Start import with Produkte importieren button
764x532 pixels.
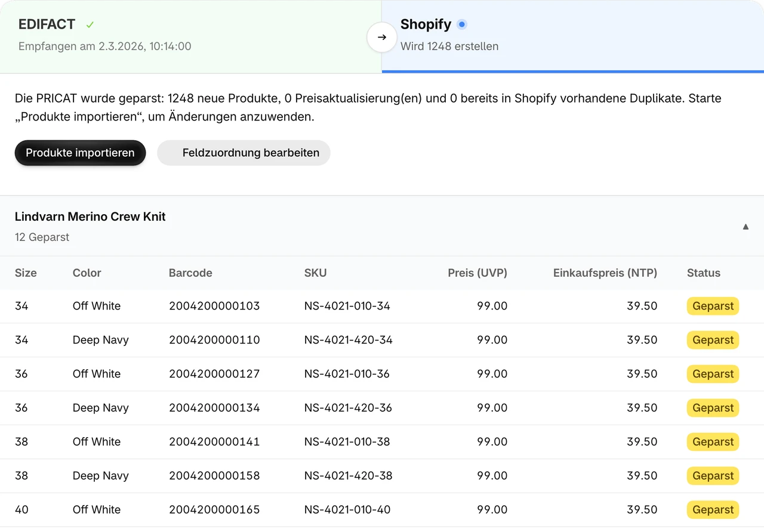80,153
